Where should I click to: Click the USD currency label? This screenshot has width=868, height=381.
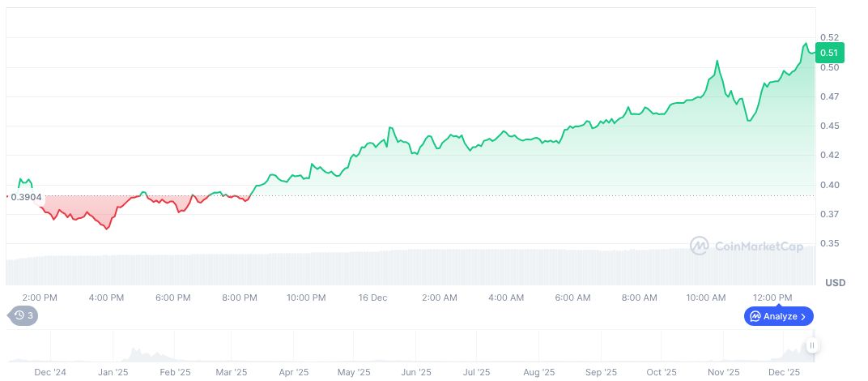pyautogui.click(x=835, y=283)
